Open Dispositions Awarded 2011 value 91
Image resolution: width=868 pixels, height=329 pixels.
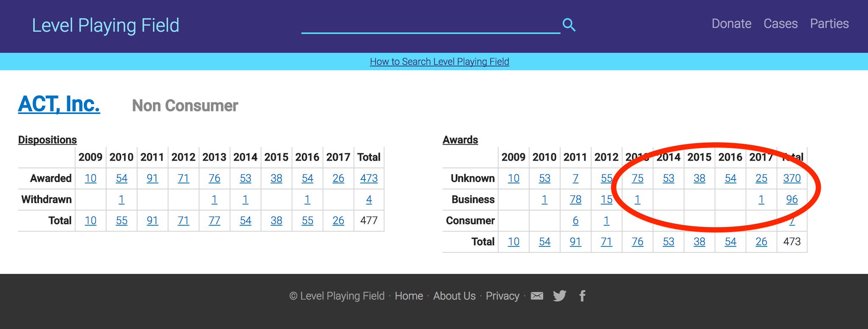pos(153,178)
